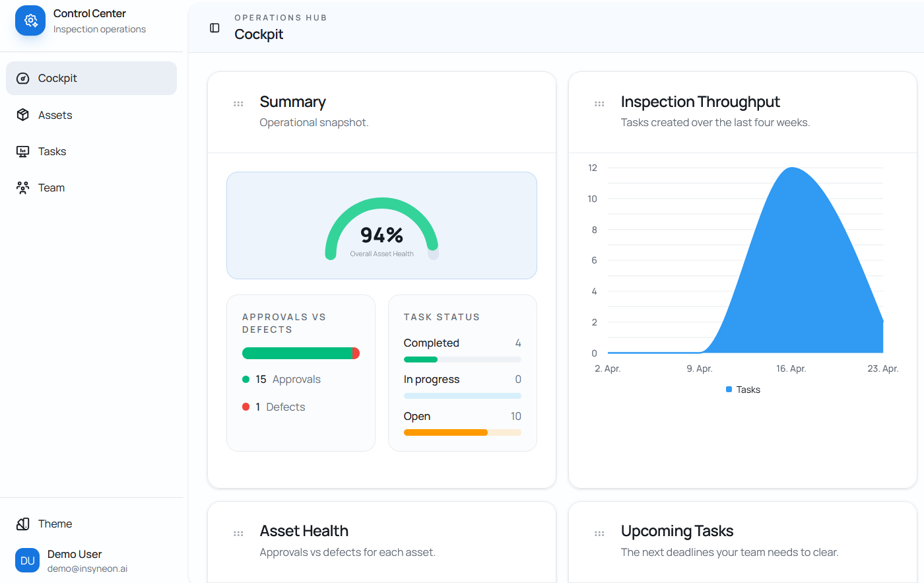
Task: Open the Theme switcher
Action: pos(55,524)
